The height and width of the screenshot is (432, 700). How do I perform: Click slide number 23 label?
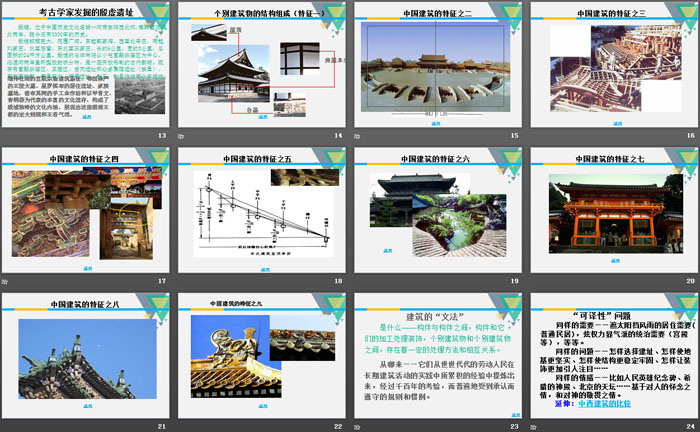coord(515,426)
